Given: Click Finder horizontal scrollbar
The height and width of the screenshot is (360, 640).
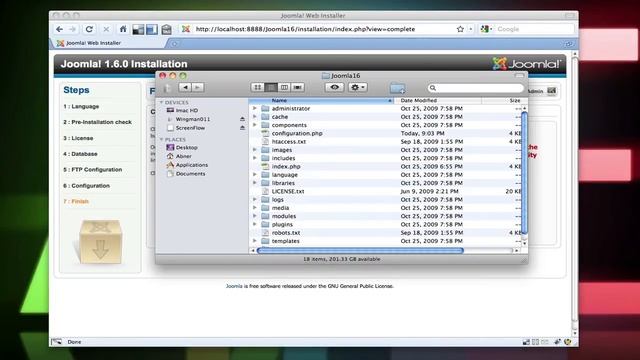Looking at the screenshot, I should [x=360, y=251].
